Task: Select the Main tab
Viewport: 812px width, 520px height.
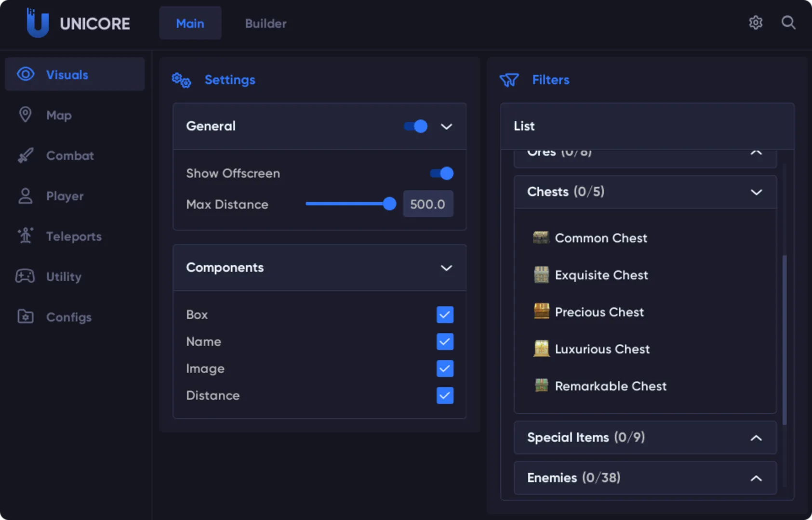Action: (190, 23)
